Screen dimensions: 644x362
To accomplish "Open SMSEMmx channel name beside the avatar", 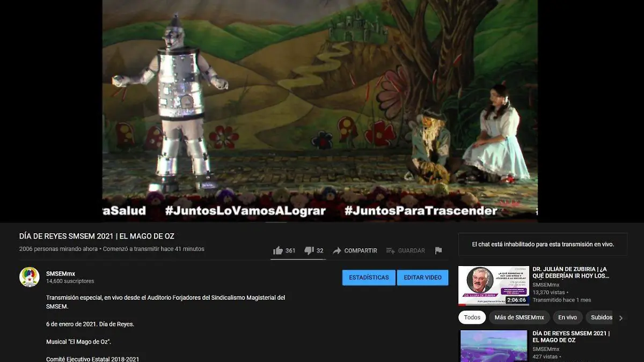I will point(61,274).
